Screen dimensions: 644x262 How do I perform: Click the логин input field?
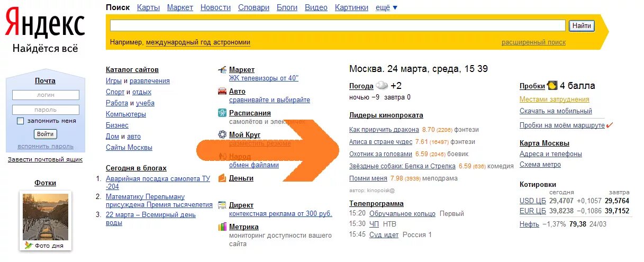coord(46,95)
